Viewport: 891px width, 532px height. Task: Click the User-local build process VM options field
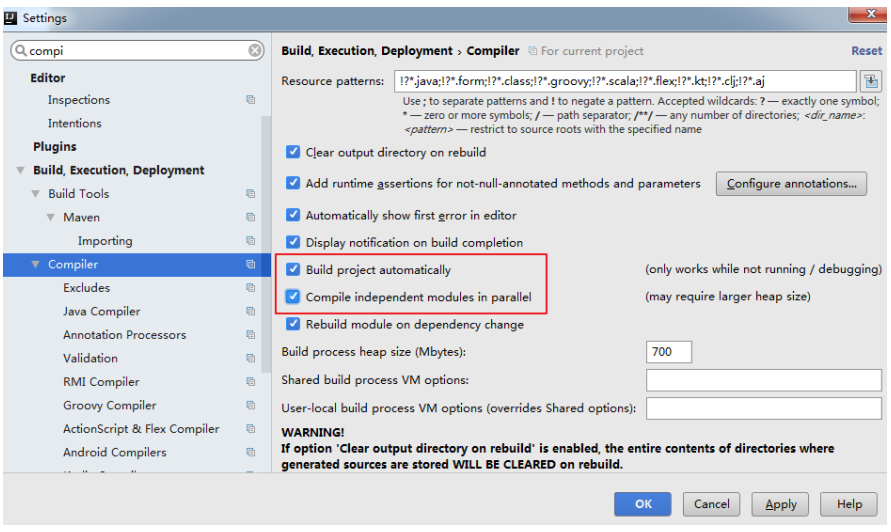point(764,408)
